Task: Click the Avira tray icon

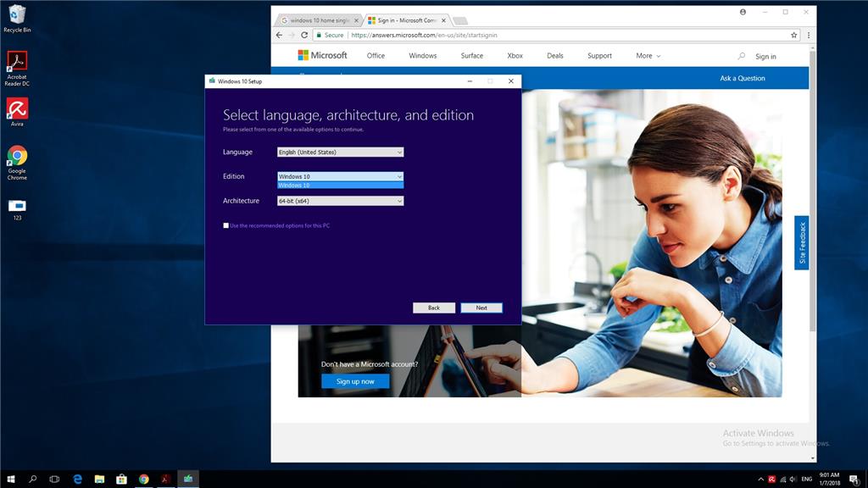Action: pos(771,480)
